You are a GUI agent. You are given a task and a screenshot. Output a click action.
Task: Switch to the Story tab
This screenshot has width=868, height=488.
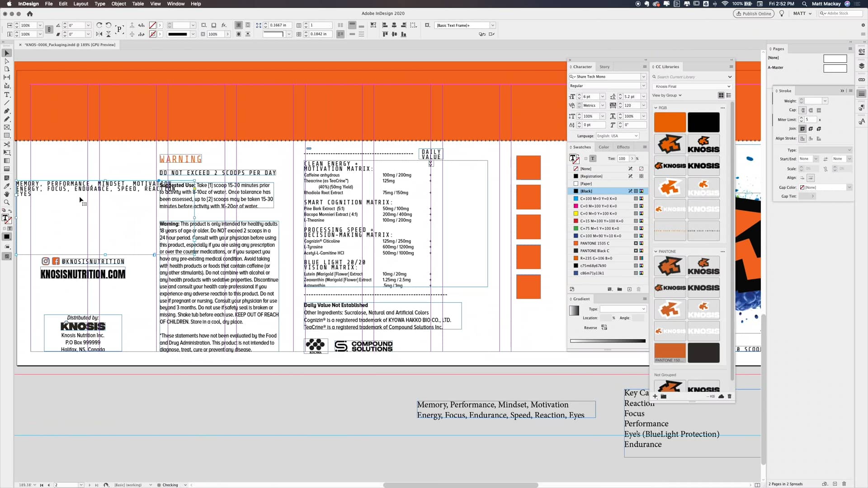coord(604,67)
